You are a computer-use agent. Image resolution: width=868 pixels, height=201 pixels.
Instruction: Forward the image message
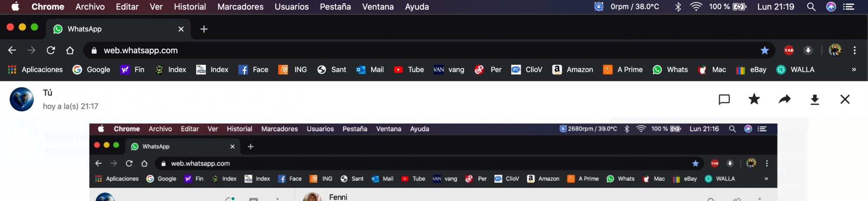click(785, 99)
